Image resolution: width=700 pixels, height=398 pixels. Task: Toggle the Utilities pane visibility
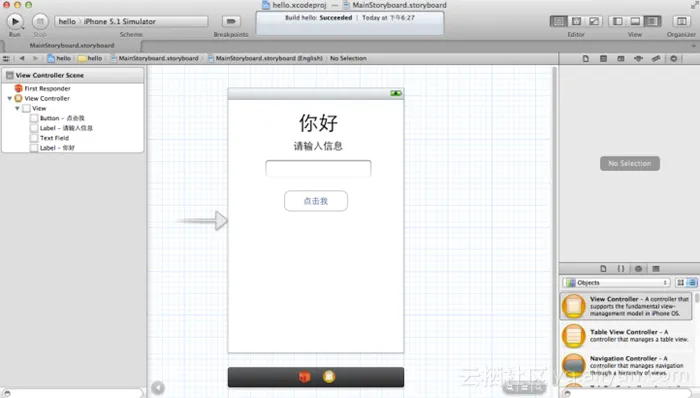click(x=652, y=21)
